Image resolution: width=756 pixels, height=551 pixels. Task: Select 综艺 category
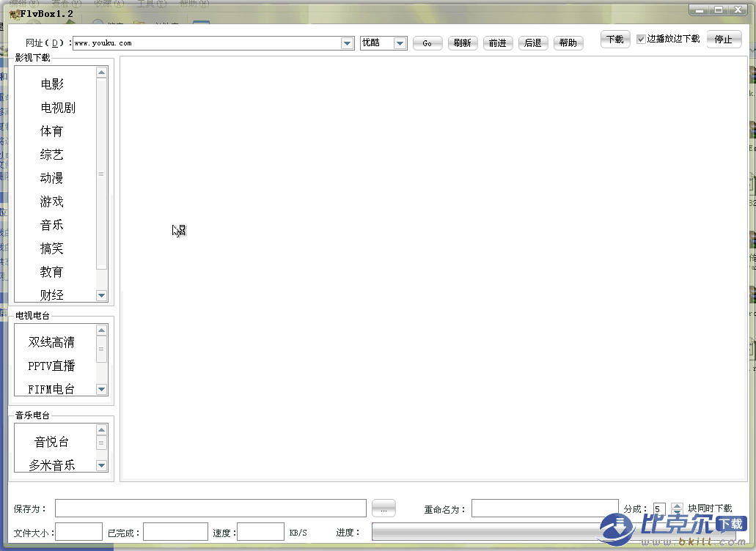(51, 155)
